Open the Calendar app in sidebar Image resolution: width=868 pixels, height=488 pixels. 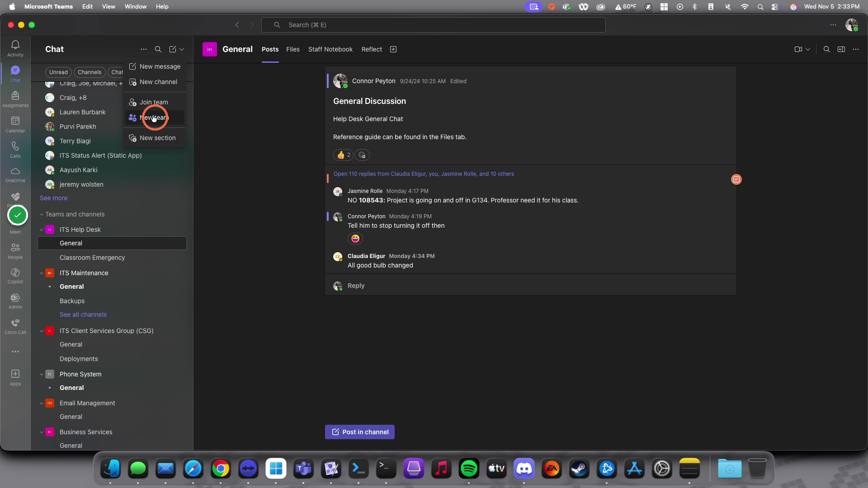(x=15, y=124)
